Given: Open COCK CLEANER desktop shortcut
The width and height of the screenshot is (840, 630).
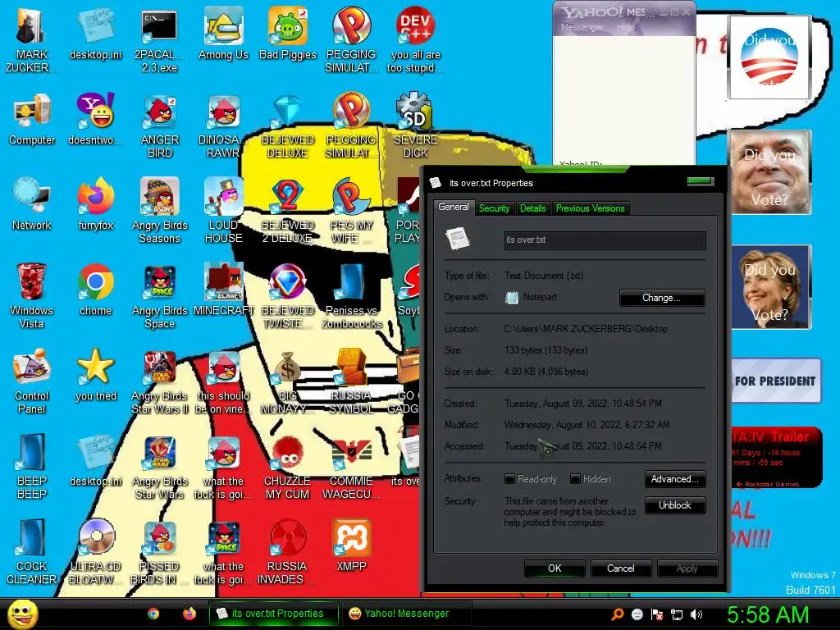Looking at the screenshot, I should [x=32, y=537].
